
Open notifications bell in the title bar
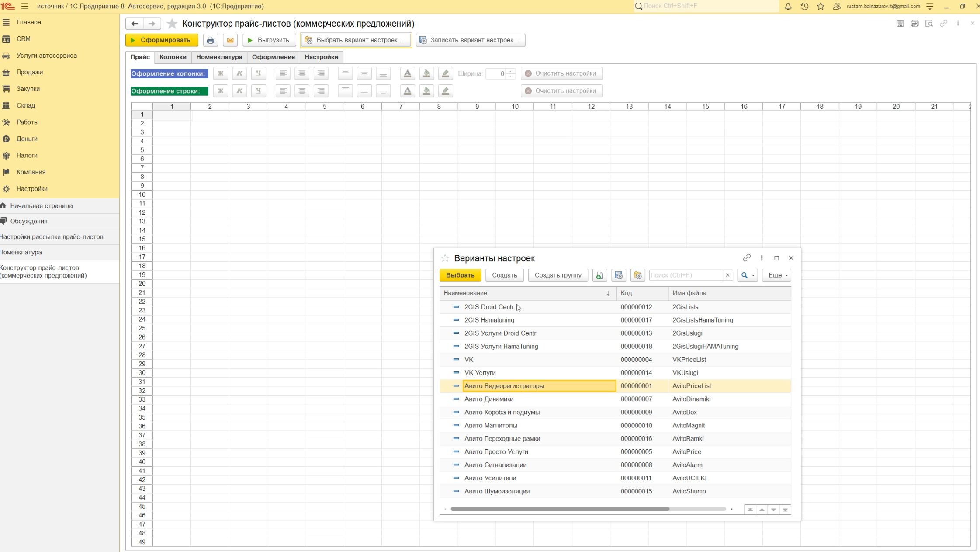[x=788, y=7]
